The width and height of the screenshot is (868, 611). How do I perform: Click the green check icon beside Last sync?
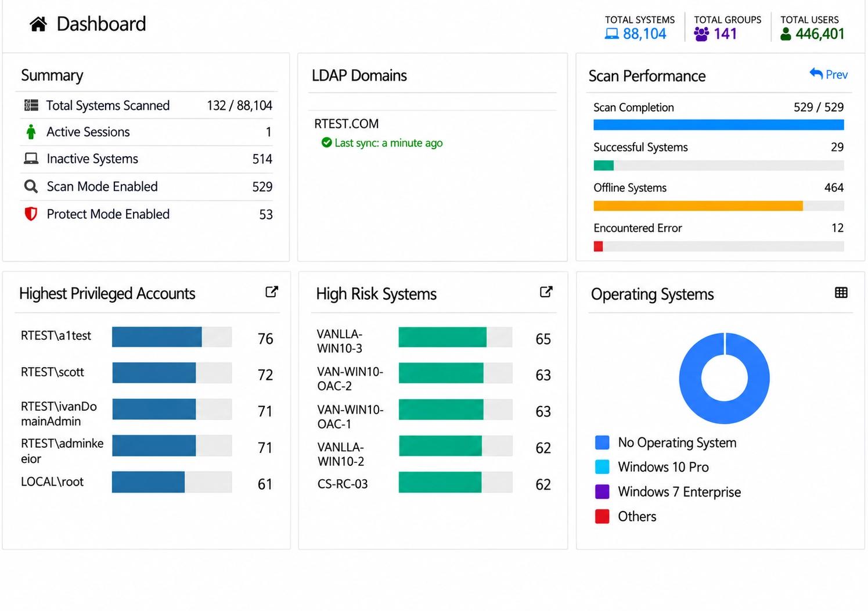[327, 142]
